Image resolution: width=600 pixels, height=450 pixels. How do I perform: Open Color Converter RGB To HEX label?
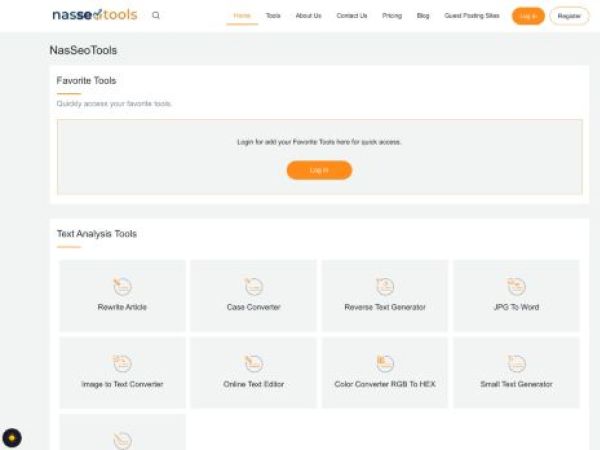point(385,384)
